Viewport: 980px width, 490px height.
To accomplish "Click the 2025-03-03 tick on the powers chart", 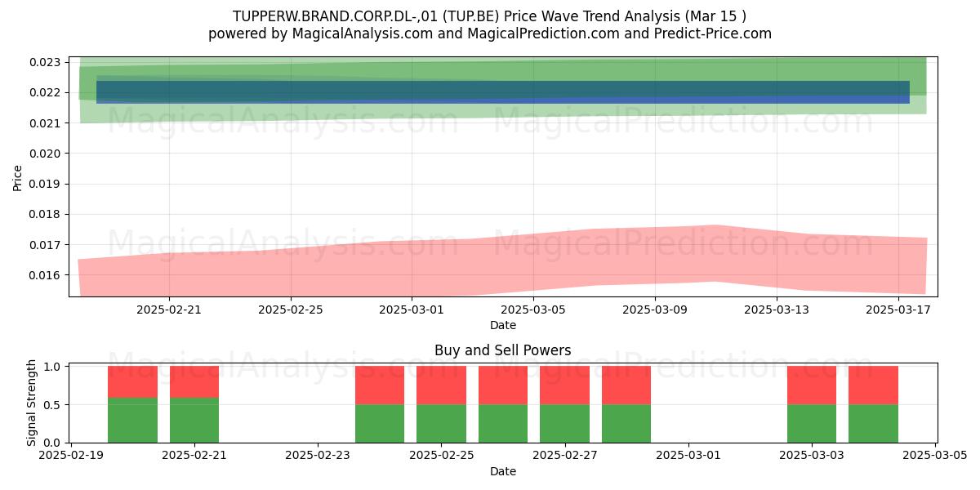I will (x=812, y=456).
